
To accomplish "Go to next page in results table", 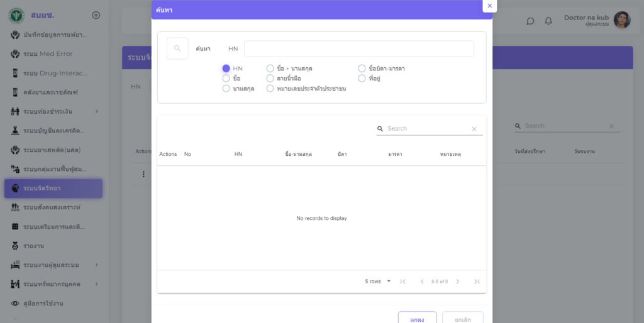I will tap(458, 282).
